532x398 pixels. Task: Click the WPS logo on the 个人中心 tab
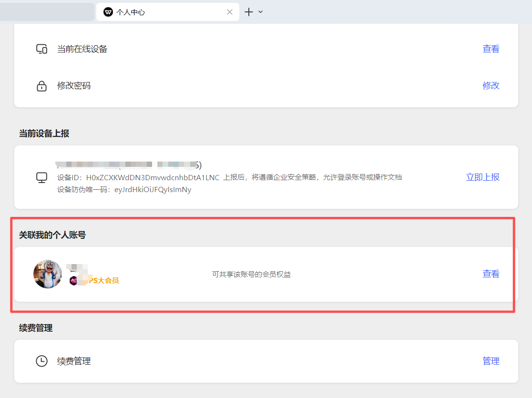[108, 12]
